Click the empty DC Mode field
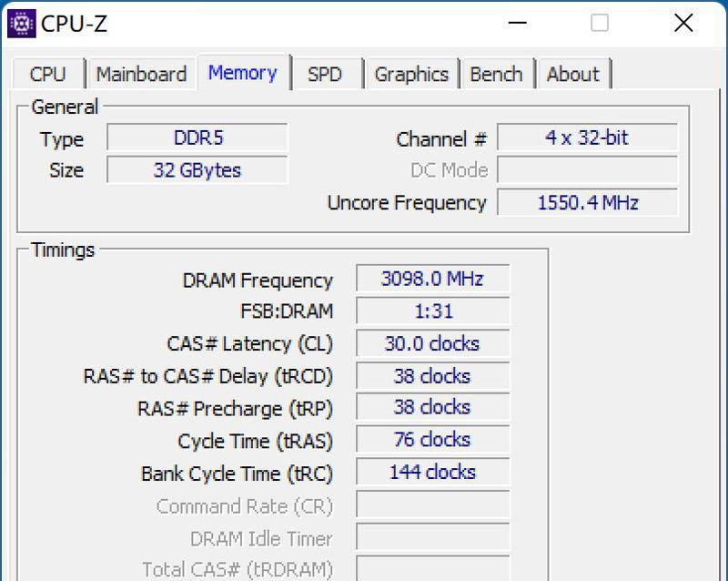This screenshot has height=581, width=728. point(587,170)
